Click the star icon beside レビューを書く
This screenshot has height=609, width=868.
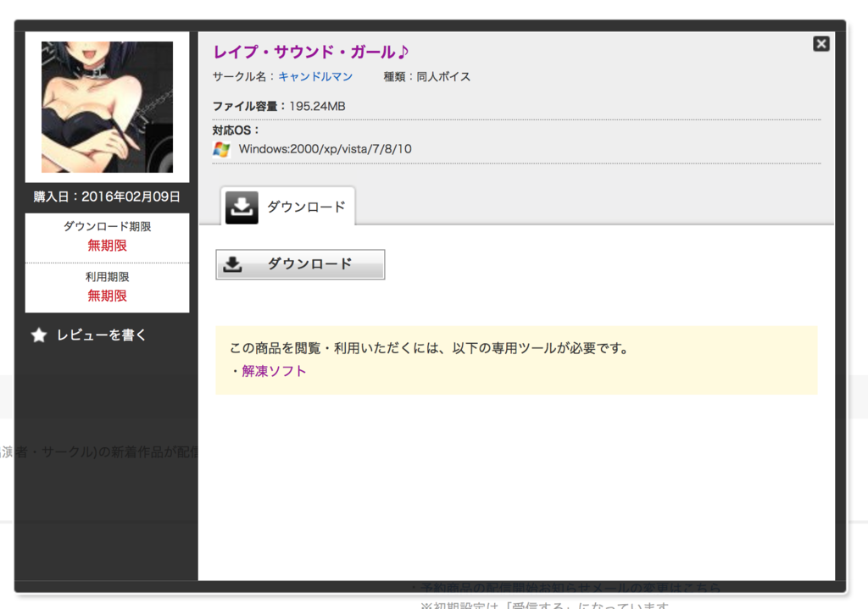39,335
